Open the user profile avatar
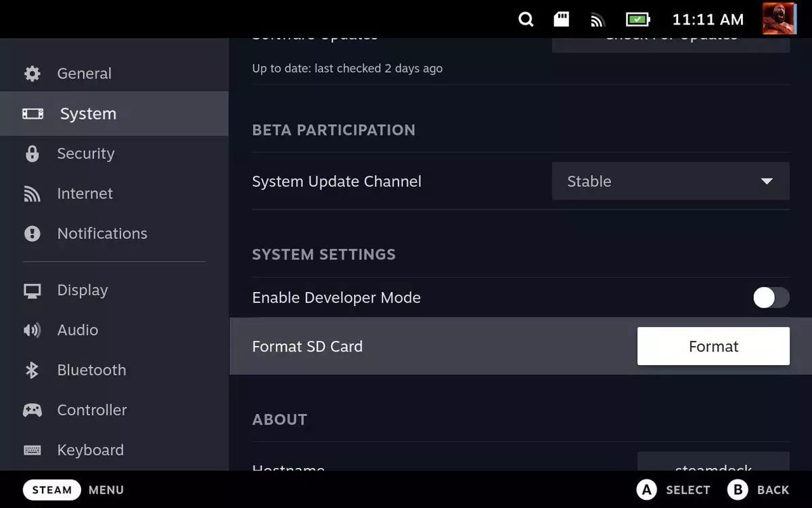 [779, 19]
